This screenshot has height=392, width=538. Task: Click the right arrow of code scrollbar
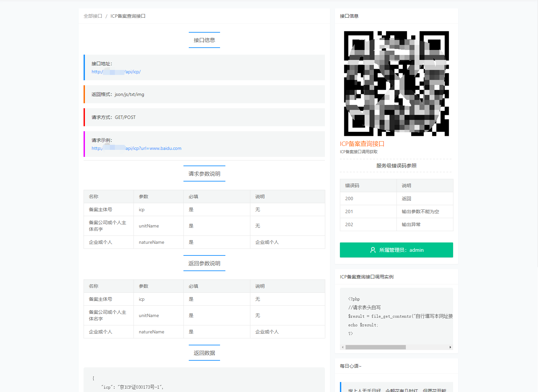450,347
